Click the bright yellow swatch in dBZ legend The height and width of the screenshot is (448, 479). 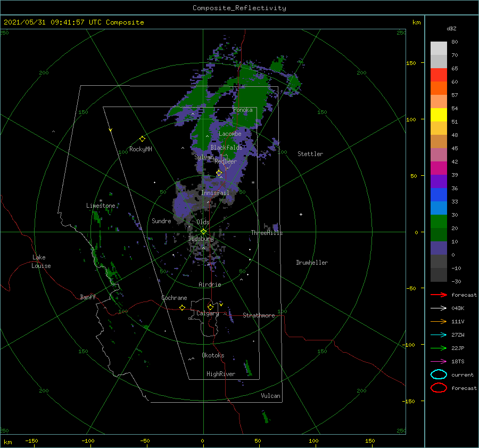(439, 115)
